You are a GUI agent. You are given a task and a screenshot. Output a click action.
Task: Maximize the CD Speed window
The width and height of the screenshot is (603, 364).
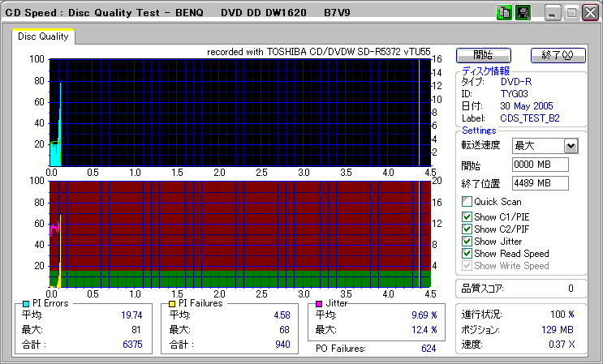pos(571,13)
